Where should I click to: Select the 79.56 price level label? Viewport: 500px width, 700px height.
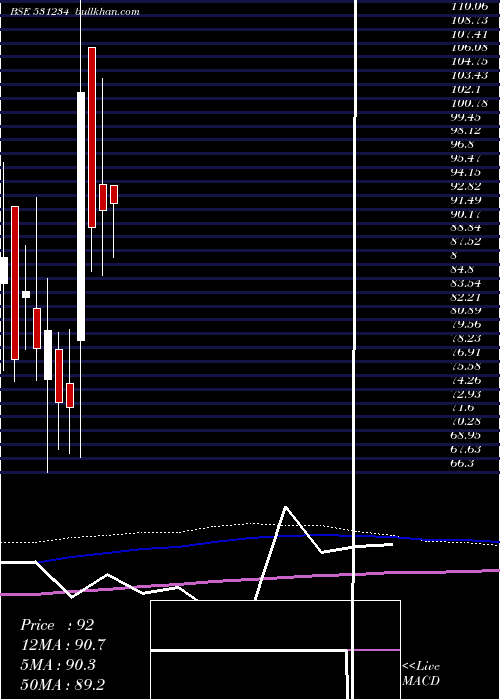[466, 325]
